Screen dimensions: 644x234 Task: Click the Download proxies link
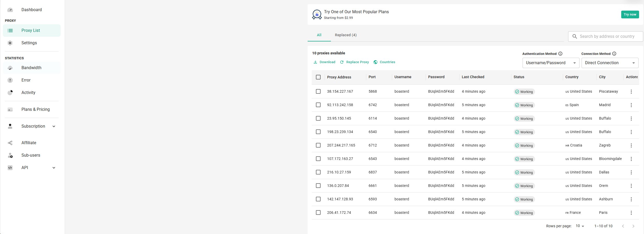point(324,62)
